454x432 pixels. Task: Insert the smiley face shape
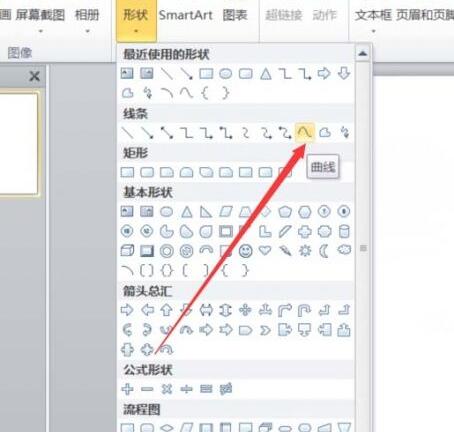click(246, 251)
